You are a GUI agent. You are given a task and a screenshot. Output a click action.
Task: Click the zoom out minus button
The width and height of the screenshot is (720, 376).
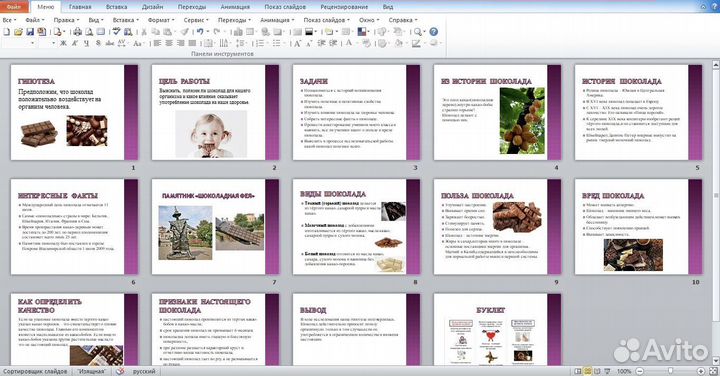[640, 371]
